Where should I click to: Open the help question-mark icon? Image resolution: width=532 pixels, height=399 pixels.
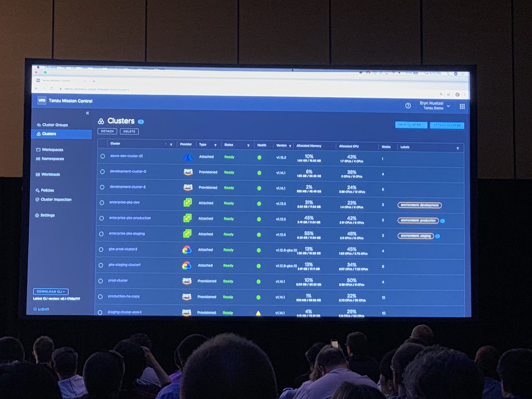(x=408, y=106)
